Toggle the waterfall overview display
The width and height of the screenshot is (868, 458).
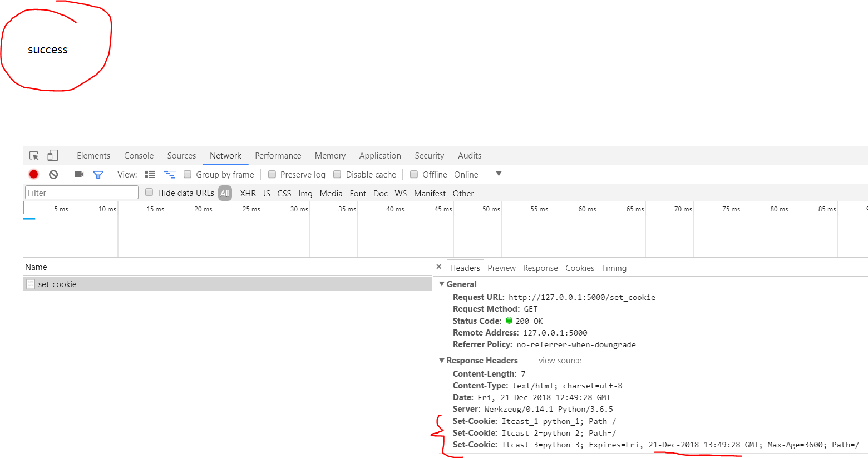pos(169,174)
